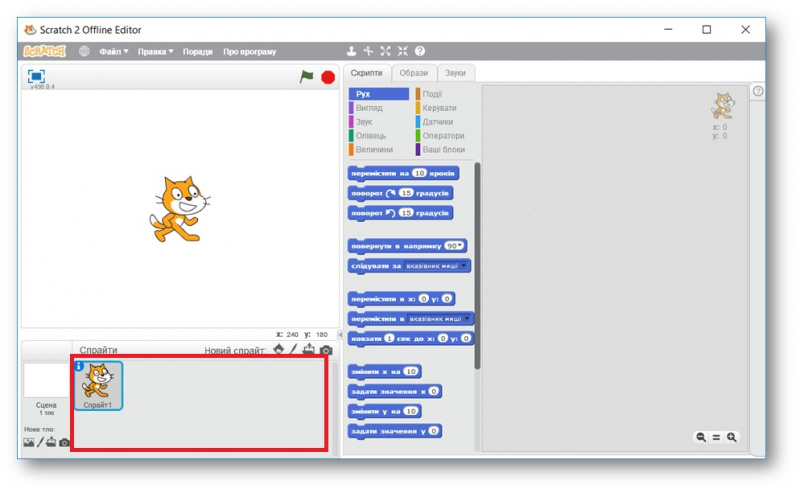
Task: Click the block help question-mark icon
Action: coord(419,51)
